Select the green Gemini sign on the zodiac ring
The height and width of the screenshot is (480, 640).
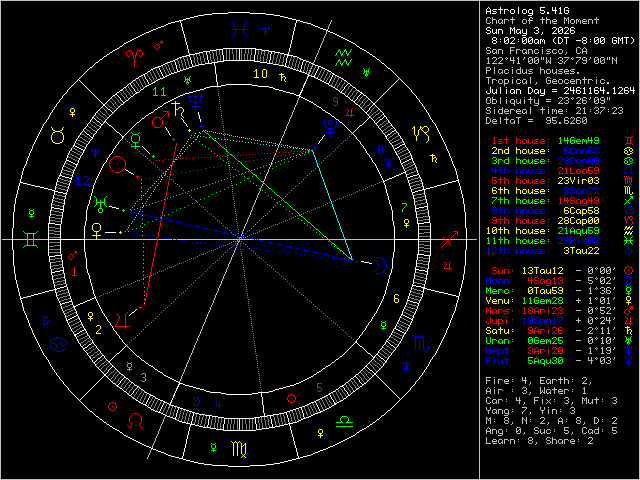coord(31,240)
